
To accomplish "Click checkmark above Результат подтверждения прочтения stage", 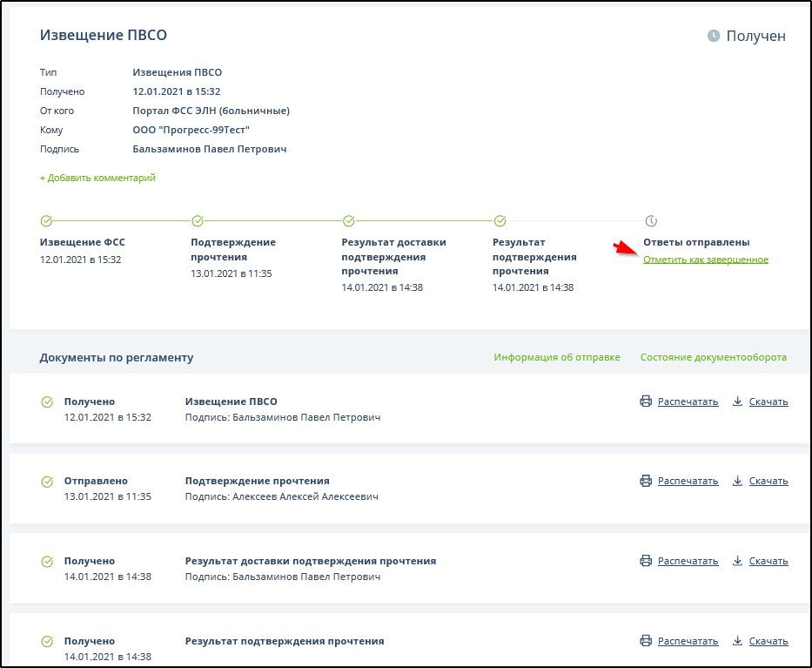I will (x=500, y=221).
